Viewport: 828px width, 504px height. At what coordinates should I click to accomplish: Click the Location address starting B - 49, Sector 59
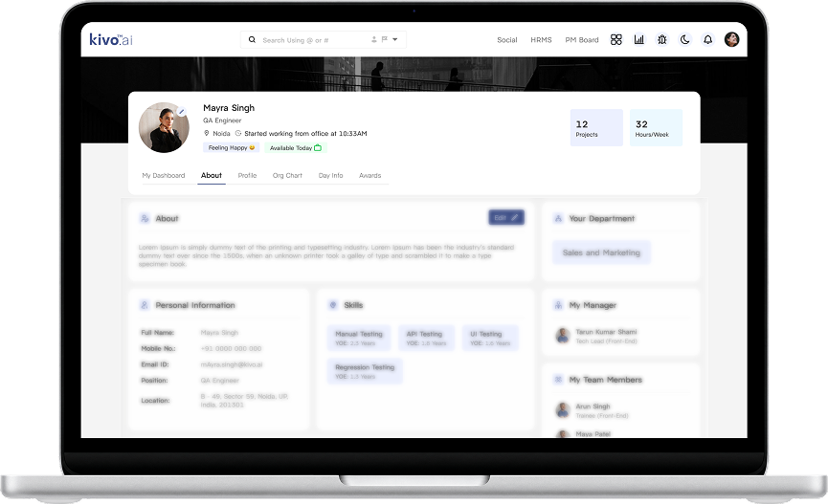click(x=244, y=401)
